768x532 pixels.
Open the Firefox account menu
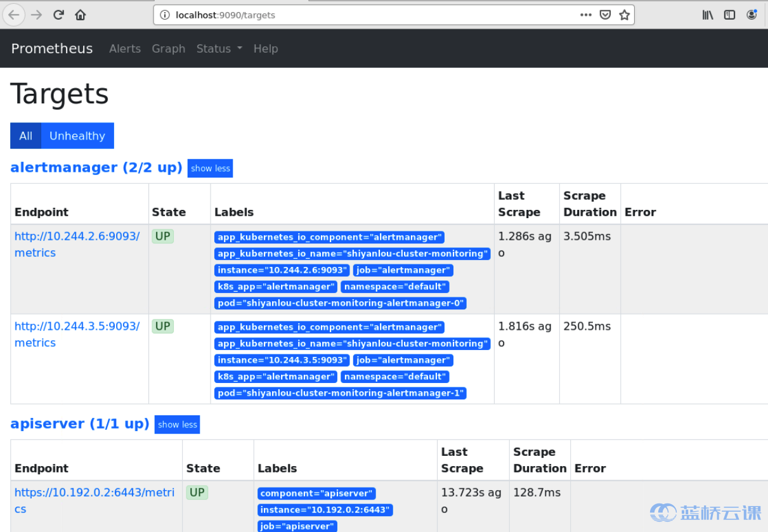tap(752, 15)
